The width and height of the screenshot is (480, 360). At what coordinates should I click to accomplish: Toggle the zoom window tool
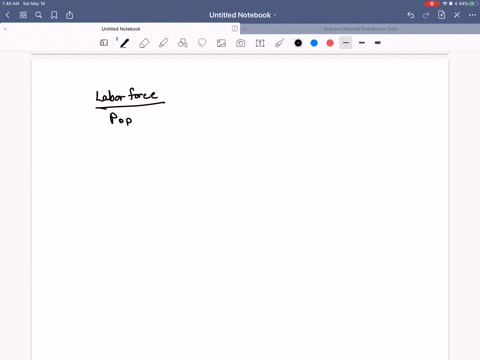(x=104, y=43)
